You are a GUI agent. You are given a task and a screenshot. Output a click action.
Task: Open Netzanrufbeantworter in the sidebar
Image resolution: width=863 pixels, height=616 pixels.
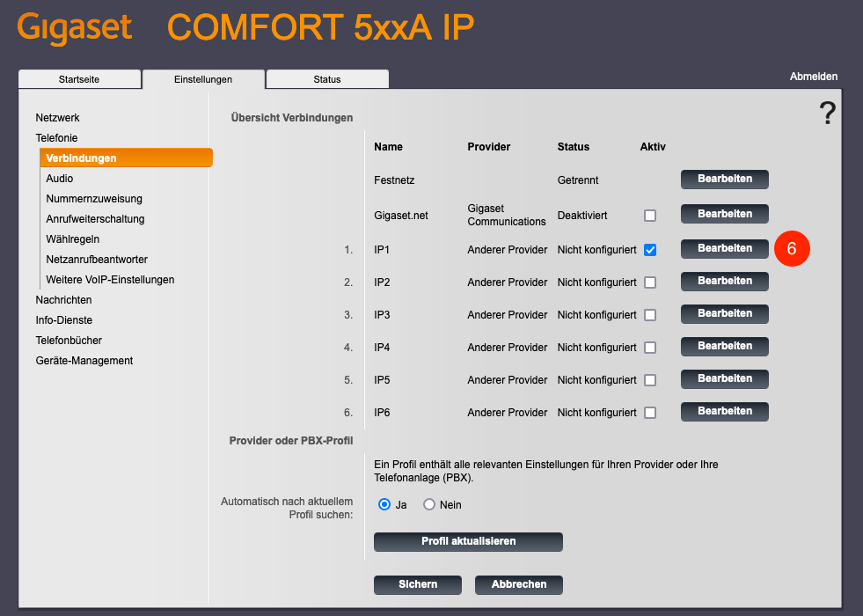[x=97, y=260]
